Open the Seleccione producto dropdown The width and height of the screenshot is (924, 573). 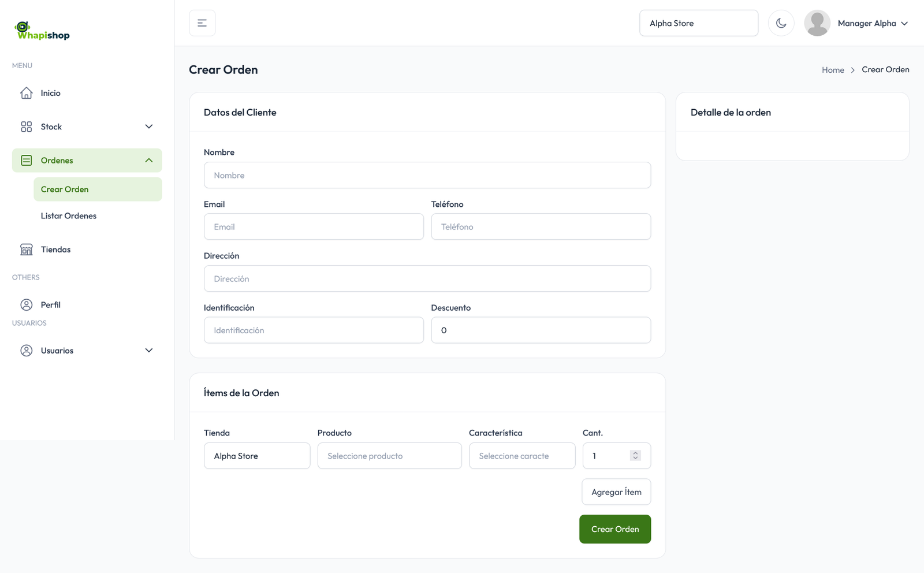pos(389,456)
